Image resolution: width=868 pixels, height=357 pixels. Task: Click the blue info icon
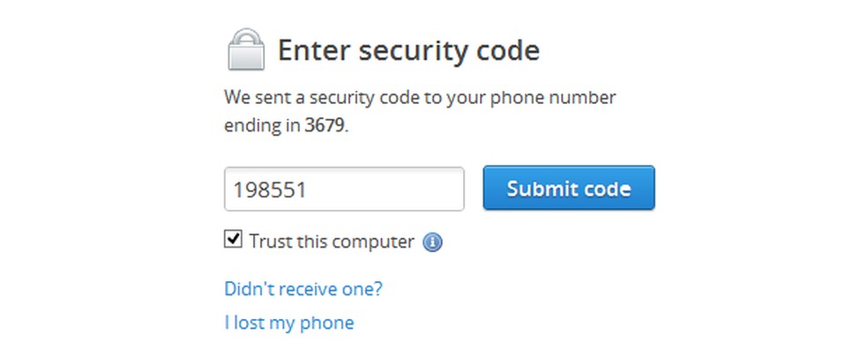coord(432,242)
